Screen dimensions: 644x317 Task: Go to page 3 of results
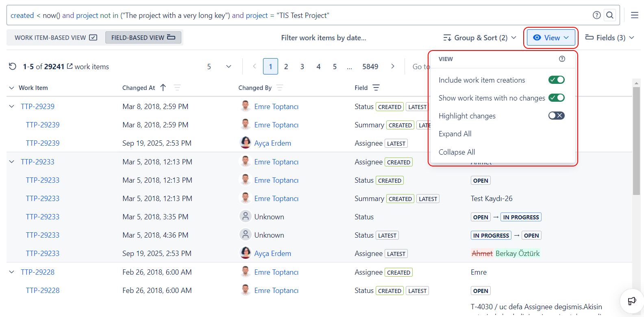pyautogui.click(x=302, y=66)
